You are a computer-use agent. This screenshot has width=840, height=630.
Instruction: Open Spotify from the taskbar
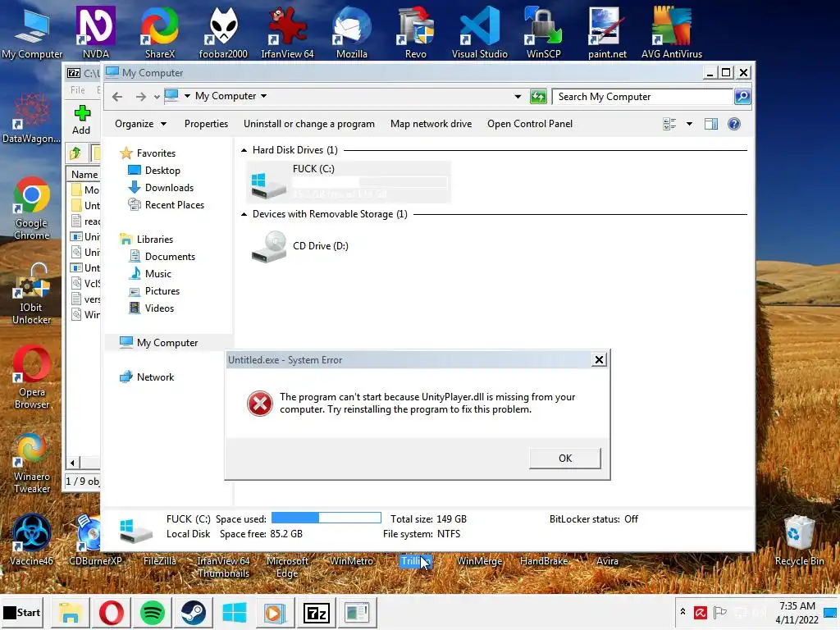click(x=152, y=612)
